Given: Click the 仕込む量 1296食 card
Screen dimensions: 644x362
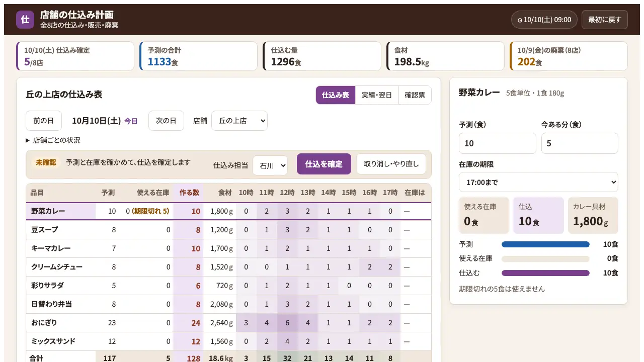Looking at the screenshot, I should (x=321, y=56).
